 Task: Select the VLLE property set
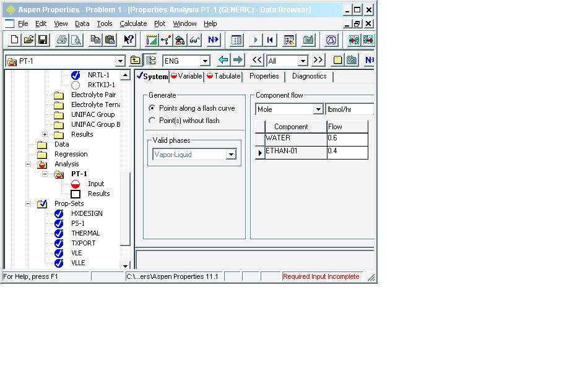point(78,263)
